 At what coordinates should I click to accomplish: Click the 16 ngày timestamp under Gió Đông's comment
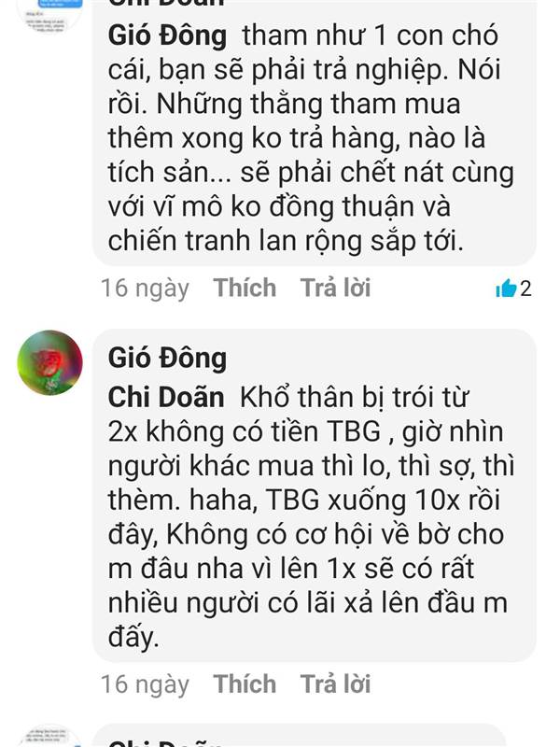coord(145,685)
